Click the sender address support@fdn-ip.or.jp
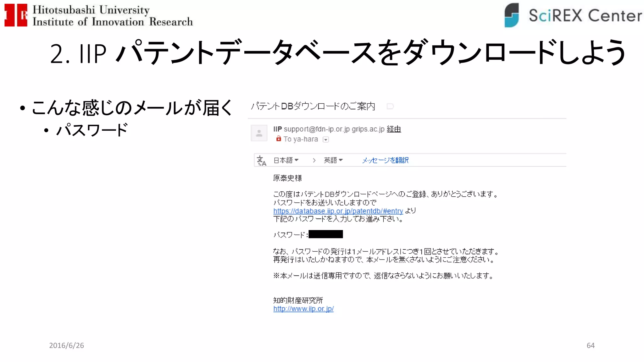 (317, 129)
